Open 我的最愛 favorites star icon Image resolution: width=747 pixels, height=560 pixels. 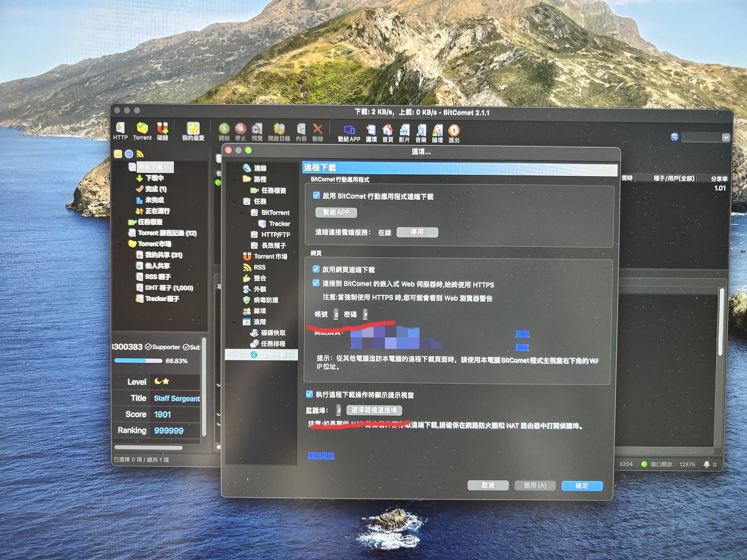(x=193, y=129)
